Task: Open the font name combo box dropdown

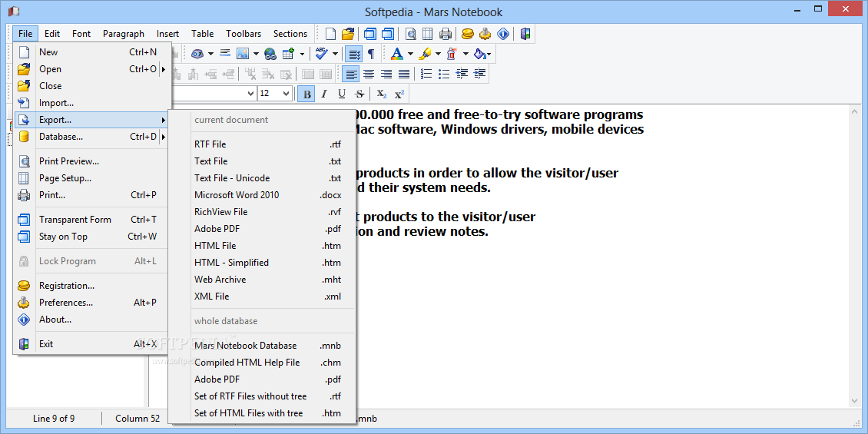Action: point(250,94)
